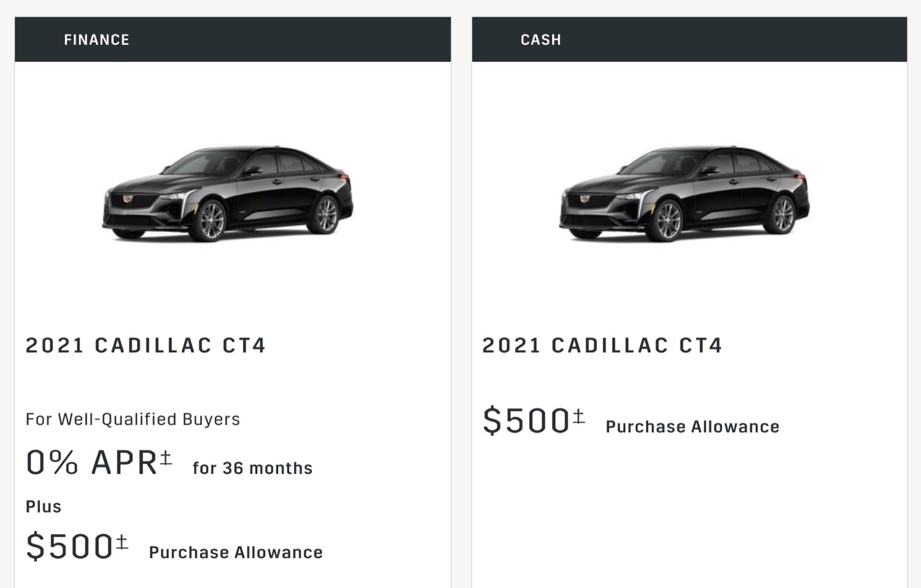This screenshot has width=921, height=588.
Task: Click the For Well-Qualified Buyers text
Action: click(x=133, y=419)
